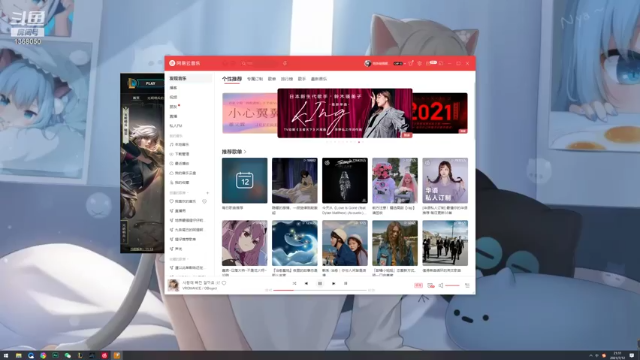The height and width of the screenshot is (360, 640).
Task: Open the 歌单 tab
Action: coord(272,79)
